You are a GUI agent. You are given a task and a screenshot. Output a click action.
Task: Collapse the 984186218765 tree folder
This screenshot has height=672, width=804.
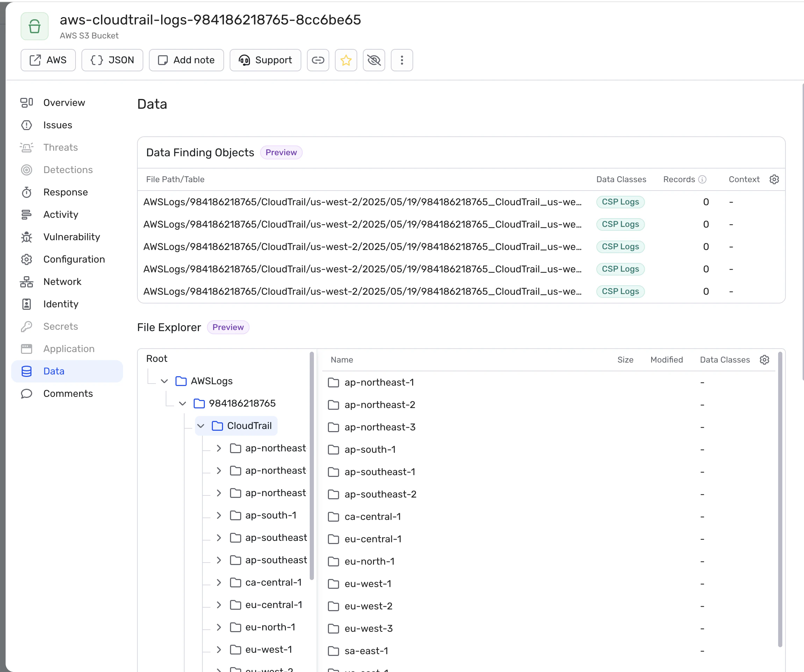(x=182, y=403)
